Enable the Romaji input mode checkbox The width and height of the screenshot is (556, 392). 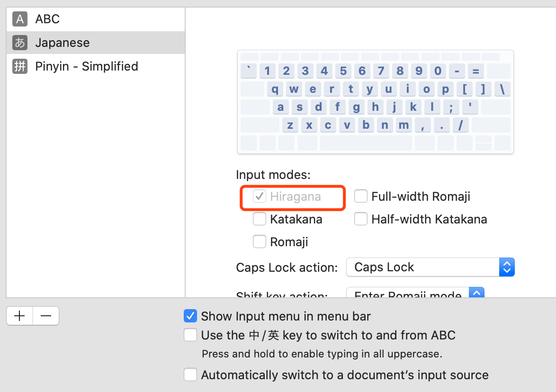pos(260,242)
